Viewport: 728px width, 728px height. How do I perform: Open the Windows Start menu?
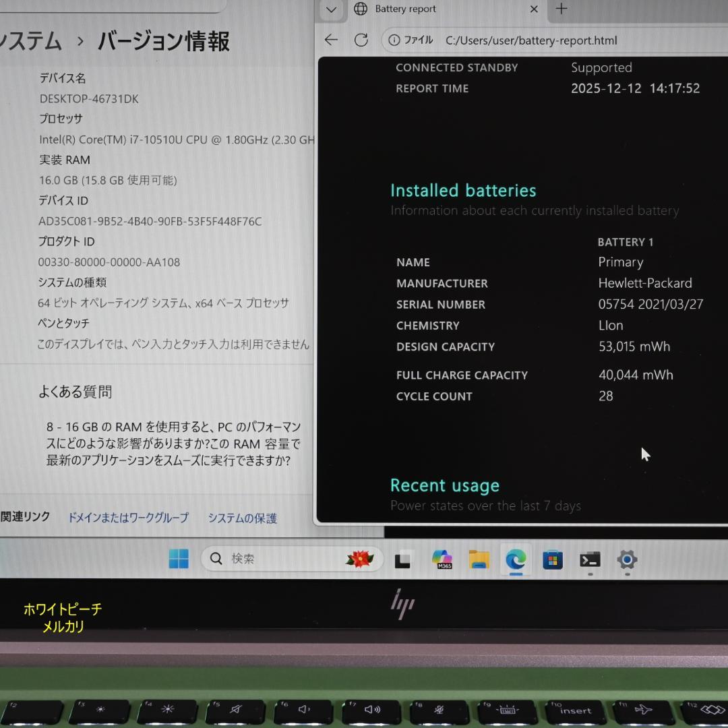(178, 559)
